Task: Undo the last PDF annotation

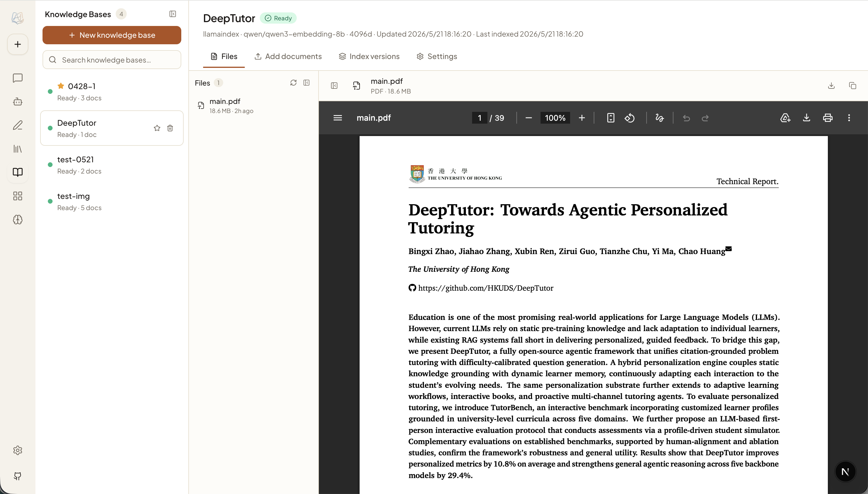Action: pos(686,118)
